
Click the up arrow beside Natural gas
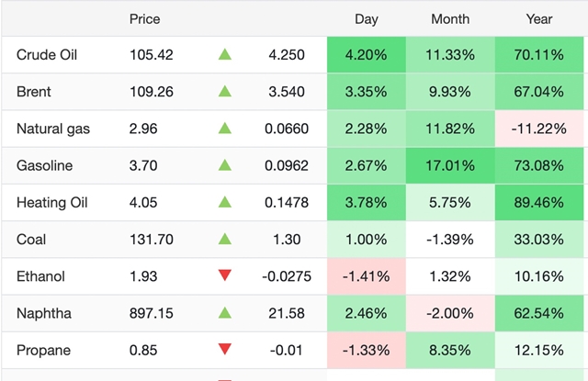pos(224,129)
